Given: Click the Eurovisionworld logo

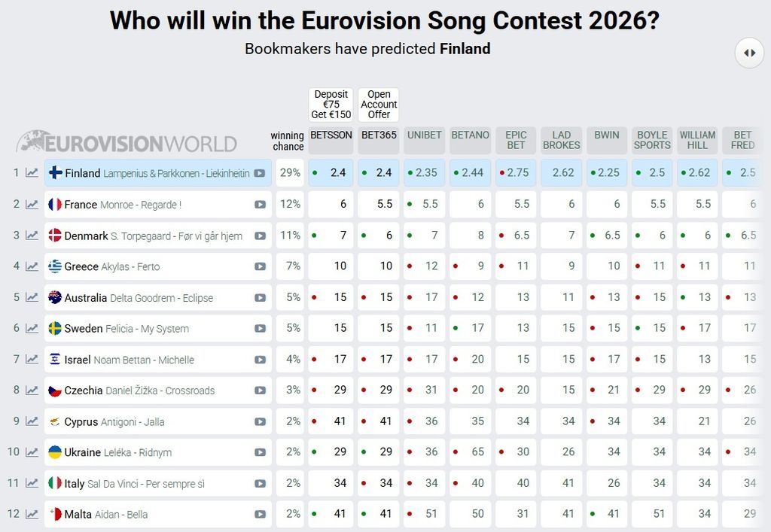Looking at the screenshot, I should point(128,141).
